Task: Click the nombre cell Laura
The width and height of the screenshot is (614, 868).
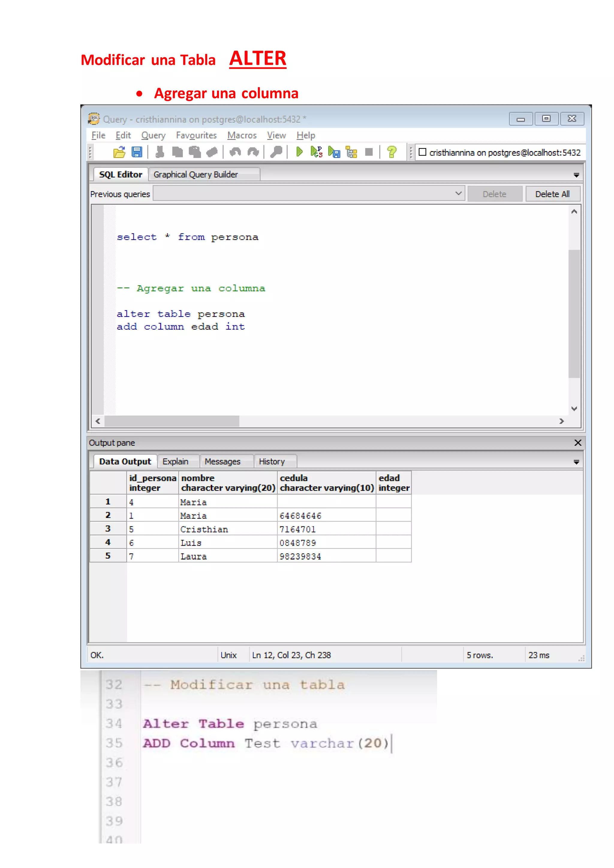Action: pyautogui.click(x=228, y=556)
